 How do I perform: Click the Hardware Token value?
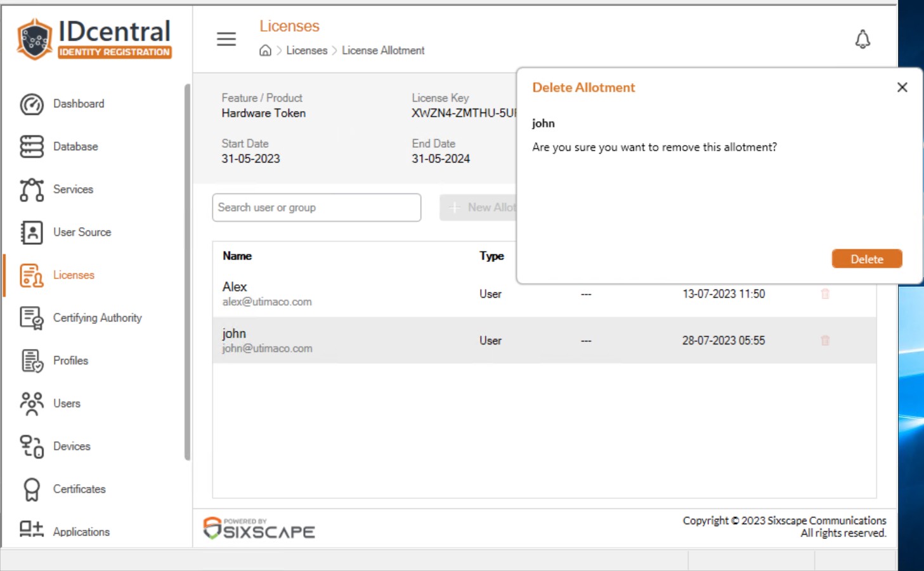coord(264,114)
